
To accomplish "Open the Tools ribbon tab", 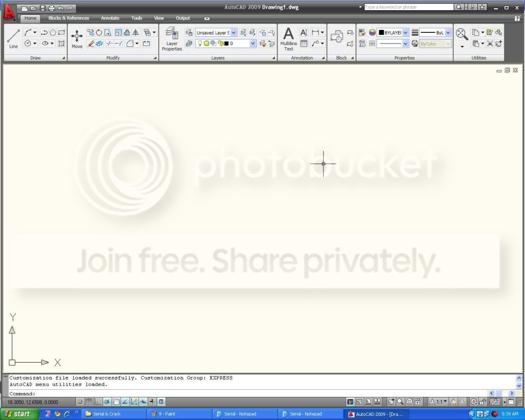I will pyautogui.click(x=136, y=18).
